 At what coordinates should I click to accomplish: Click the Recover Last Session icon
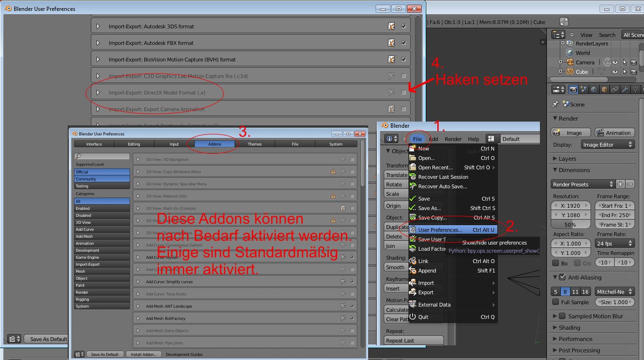413,177
